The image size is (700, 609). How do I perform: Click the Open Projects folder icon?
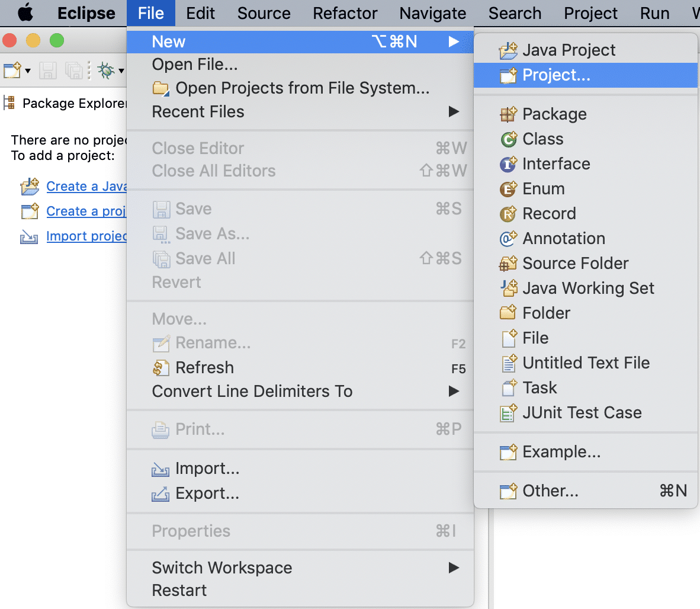pos(160,88)
